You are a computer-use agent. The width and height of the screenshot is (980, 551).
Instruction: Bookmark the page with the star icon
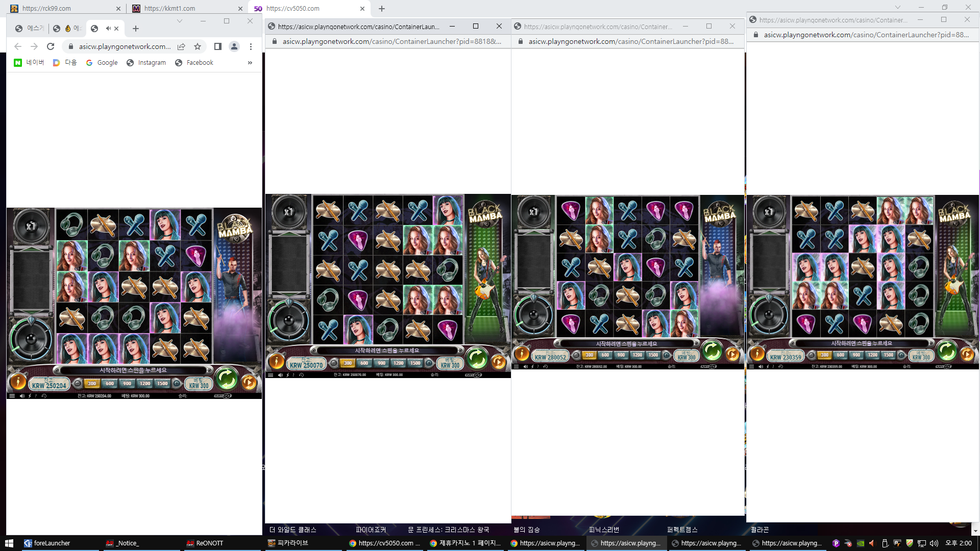[198, 46]
